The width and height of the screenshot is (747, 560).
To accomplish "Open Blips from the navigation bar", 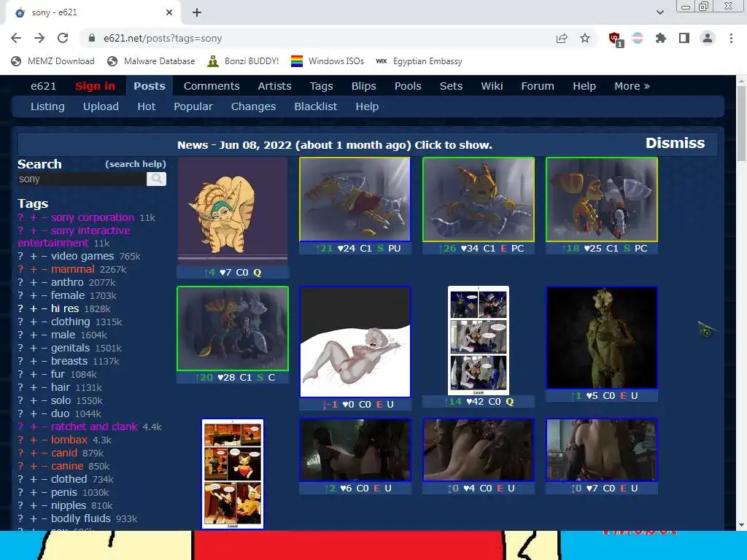I will click(x=363, y=86).
